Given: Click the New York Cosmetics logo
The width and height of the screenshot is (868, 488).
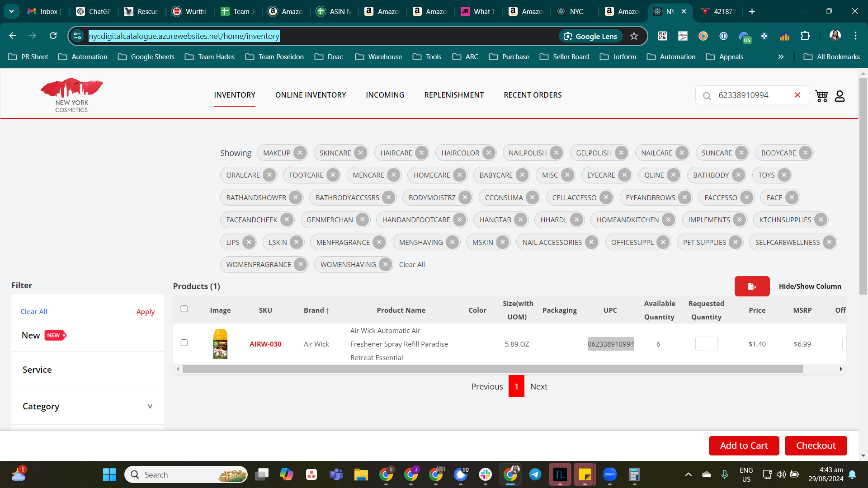Looking at the screenshot, I should click(71, 95).
